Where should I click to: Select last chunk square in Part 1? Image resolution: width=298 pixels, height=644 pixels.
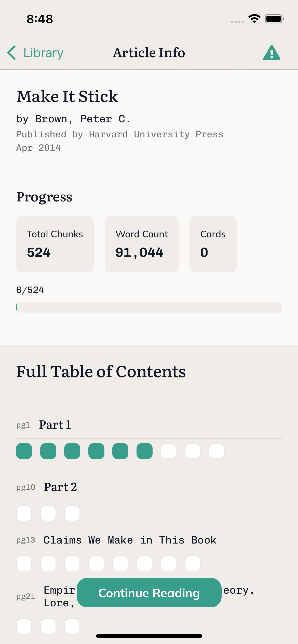[x=216, y=451]
